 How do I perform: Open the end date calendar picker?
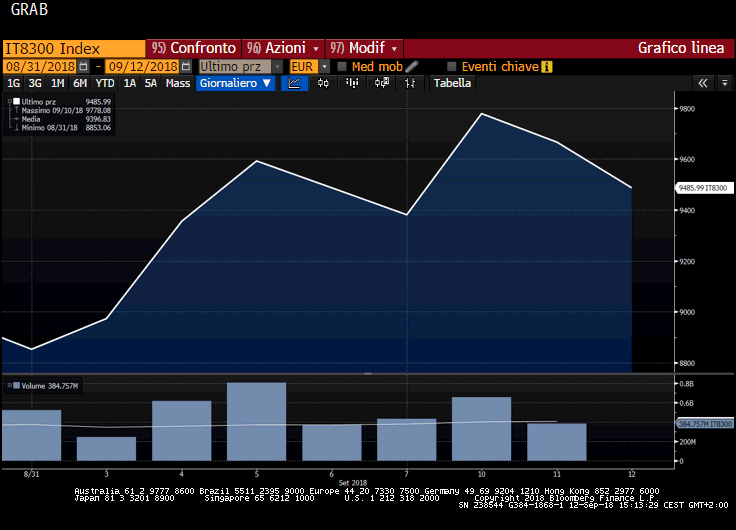[186, 66]
